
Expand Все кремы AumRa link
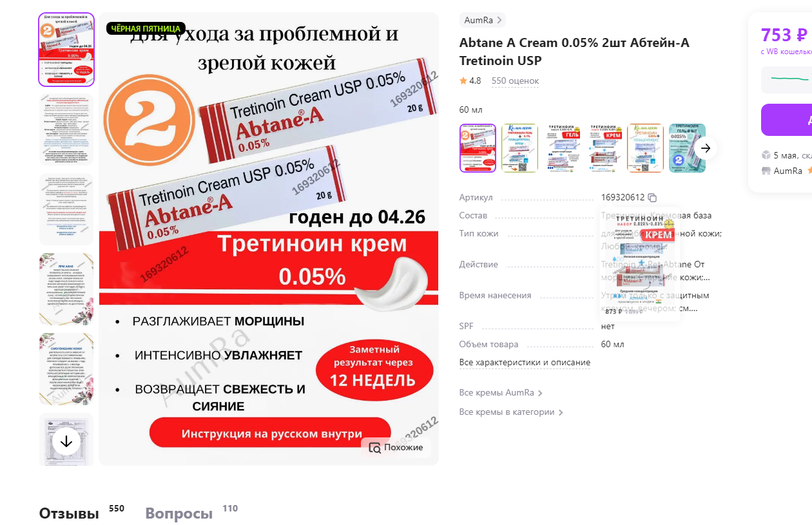(501, 393)
